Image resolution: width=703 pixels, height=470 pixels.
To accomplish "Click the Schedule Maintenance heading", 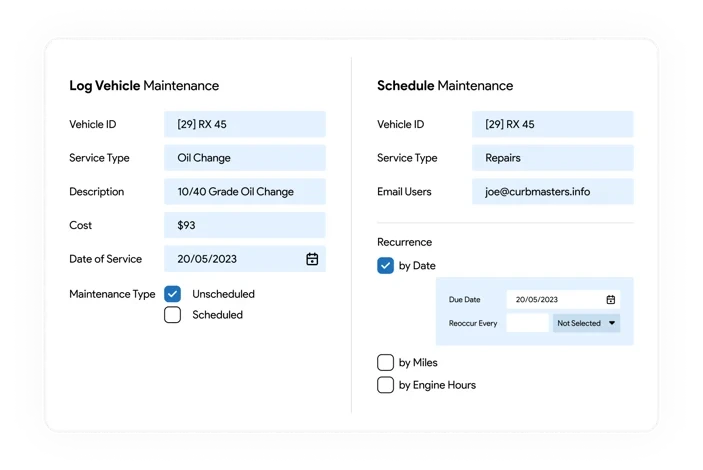I will click(x=445, y=86).
